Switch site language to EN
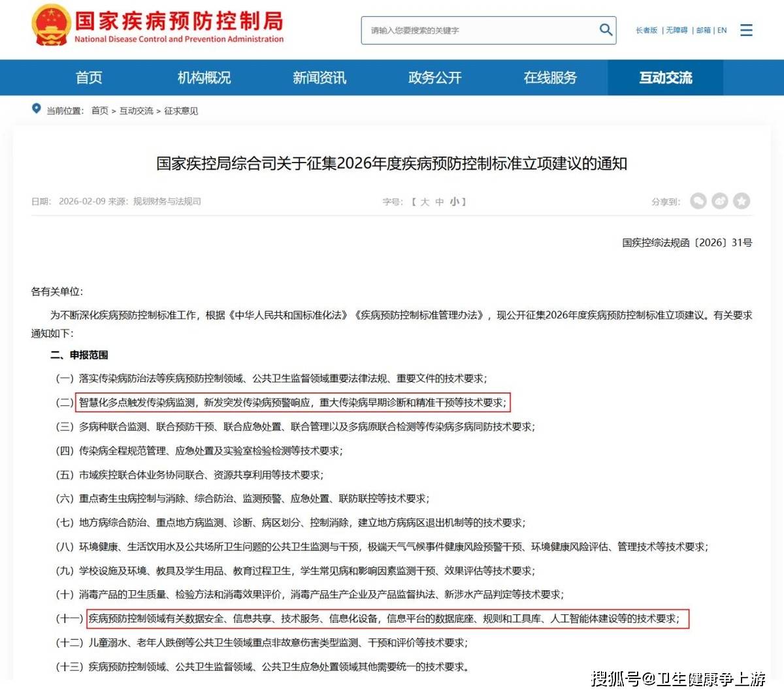784x696 pixels. [722, 30]
